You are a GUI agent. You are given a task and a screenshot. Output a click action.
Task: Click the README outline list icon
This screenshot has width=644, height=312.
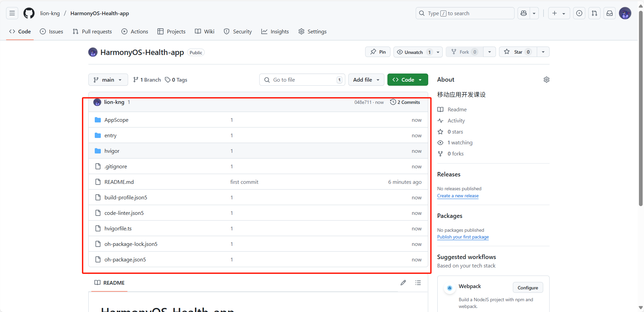point(418,283)
